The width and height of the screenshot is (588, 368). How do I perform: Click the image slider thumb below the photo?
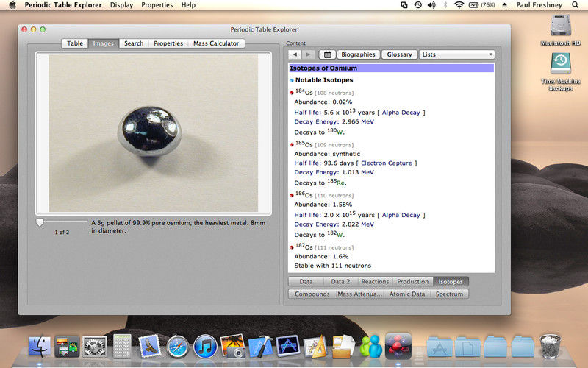coord(40,223)
